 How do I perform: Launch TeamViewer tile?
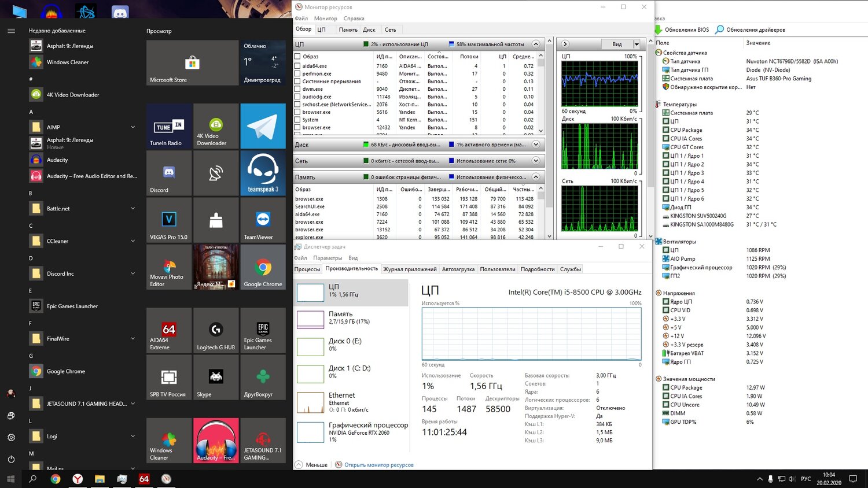point(263,220)
